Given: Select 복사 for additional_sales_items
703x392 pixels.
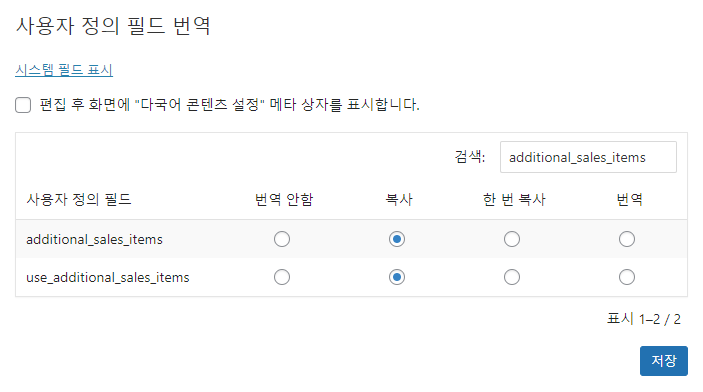Looking at the screenshot, I should [x=397, y=239].
